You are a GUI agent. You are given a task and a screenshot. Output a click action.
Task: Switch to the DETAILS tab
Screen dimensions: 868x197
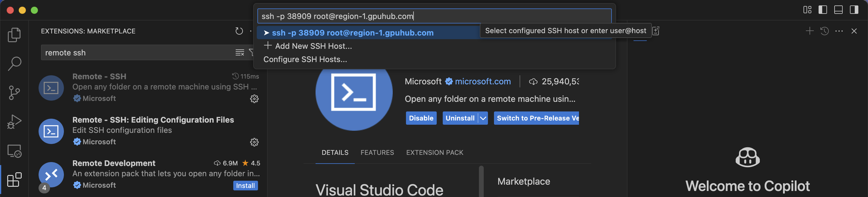point(335,152)
